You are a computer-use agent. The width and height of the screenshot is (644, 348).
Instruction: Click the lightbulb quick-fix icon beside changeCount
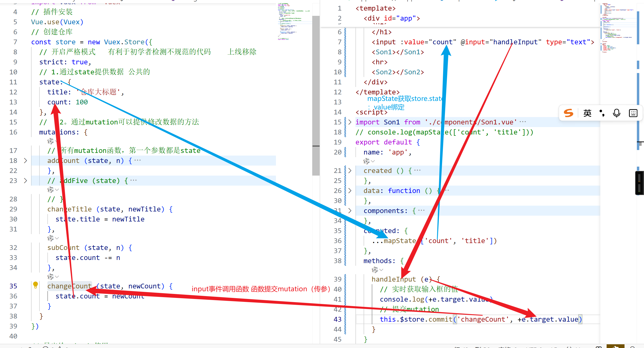pyautogui.click(x=36, y=285)
